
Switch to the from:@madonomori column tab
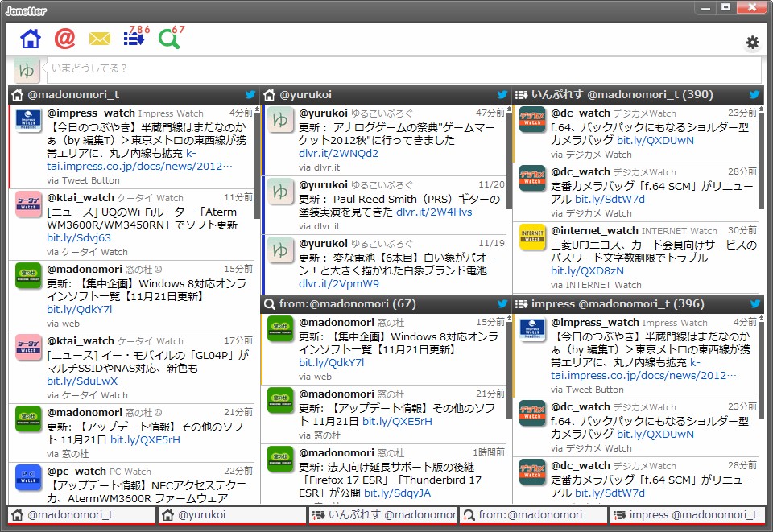(534, 515)
